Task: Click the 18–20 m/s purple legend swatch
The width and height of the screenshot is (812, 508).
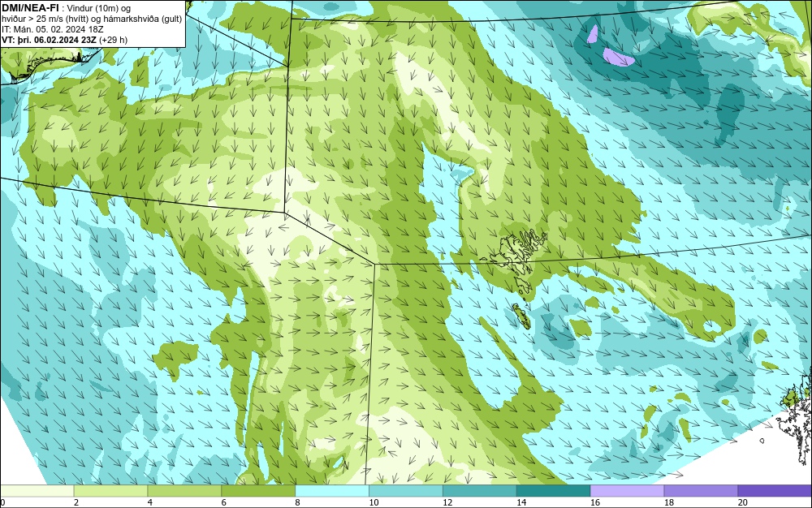Action: [x=701, y=491]
